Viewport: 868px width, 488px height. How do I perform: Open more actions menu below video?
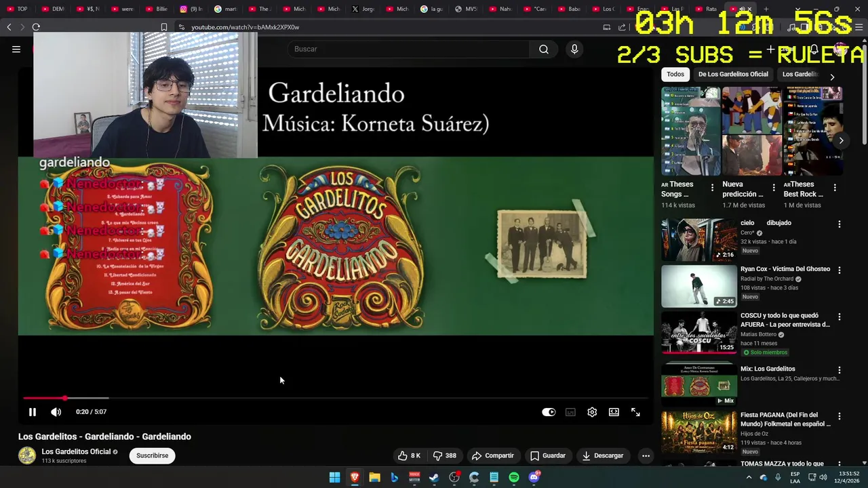coord(646,455)
